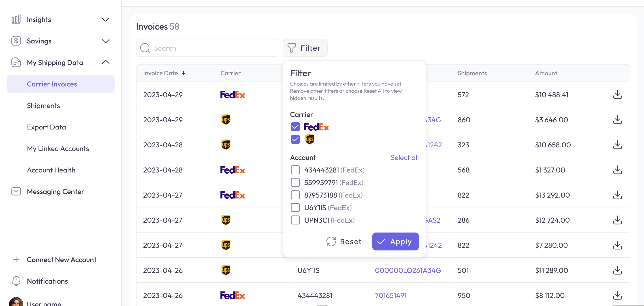The width and height of the screenshot is (644, 306).
Task: Click the Savings dollar icon
Action: pyautogui.click(x=16, y=41)
